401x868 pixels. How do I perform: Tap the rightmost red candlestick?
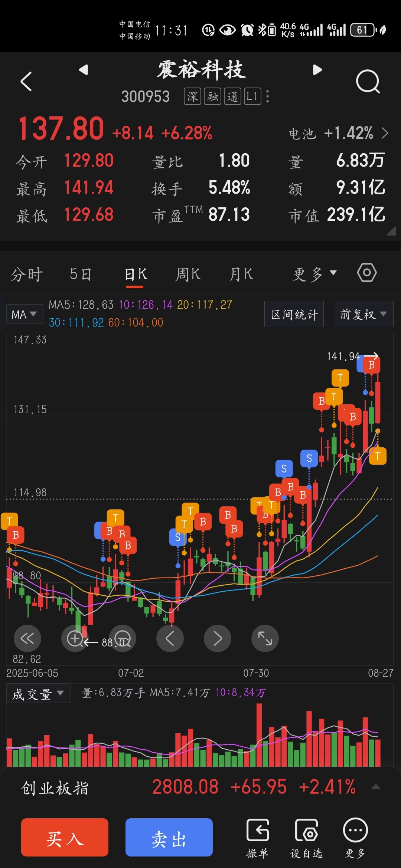tap(378, 402)
